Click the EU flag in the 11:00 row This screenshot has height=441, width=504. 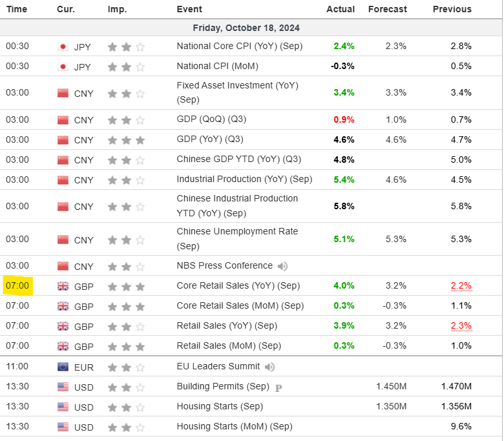(x=63, y=367)
